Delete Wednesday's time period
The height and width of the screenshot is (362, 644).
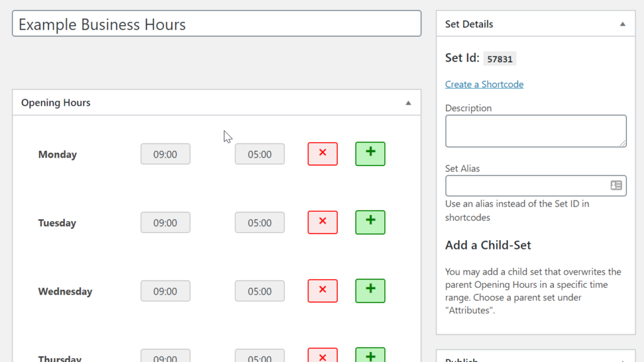323,291
